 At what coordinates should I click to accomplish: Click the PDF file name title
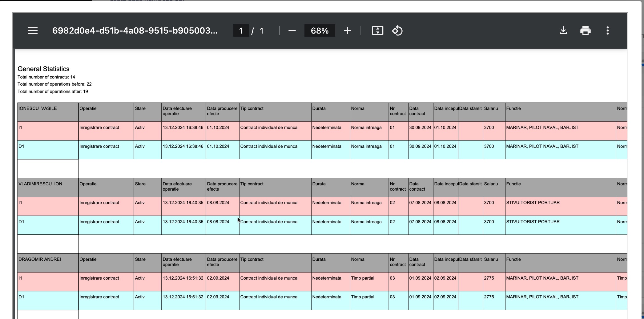(135, 30)
